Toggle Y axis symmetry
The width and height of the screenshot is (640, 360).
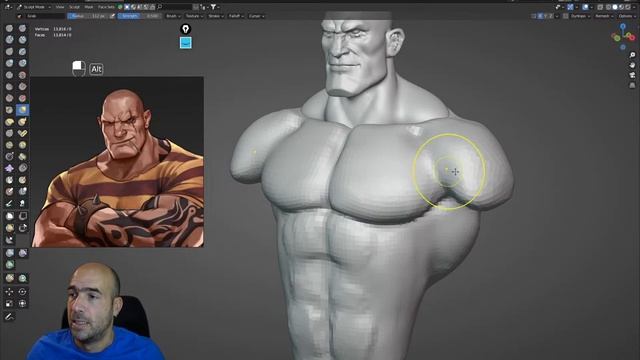click(546, 16)
